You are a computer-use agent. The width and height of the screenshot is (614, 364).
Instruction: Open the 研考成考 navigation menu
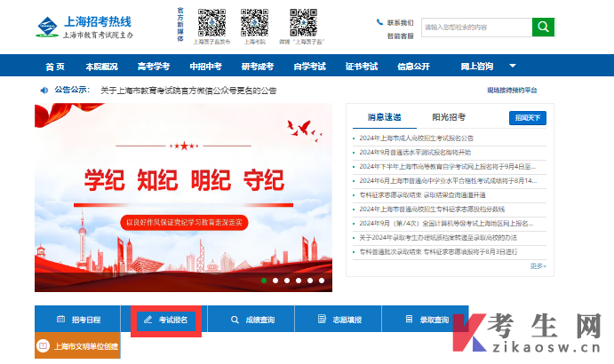coord(258,67)
